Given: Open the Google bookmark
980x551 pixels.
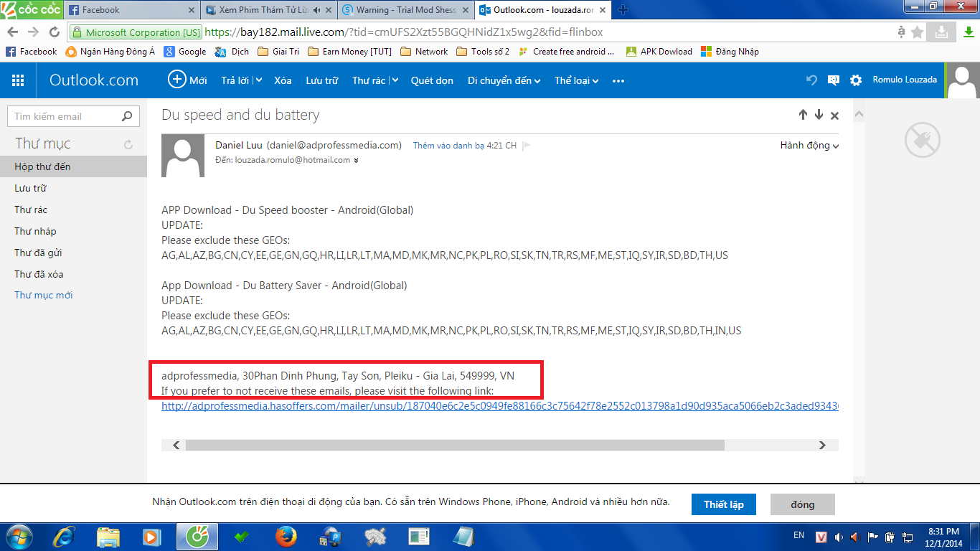Looking at the screenshot, I should click(x=185, y=52).
